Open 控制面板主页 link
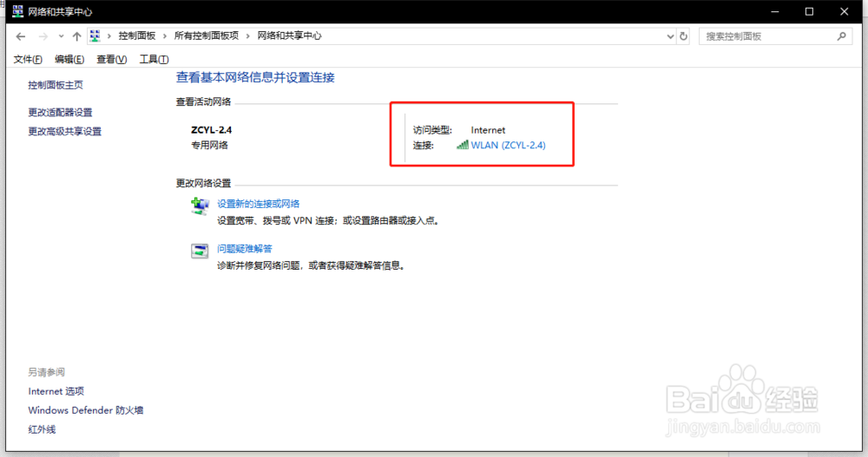This screenshot has height=457, width=868. (56, 85)
